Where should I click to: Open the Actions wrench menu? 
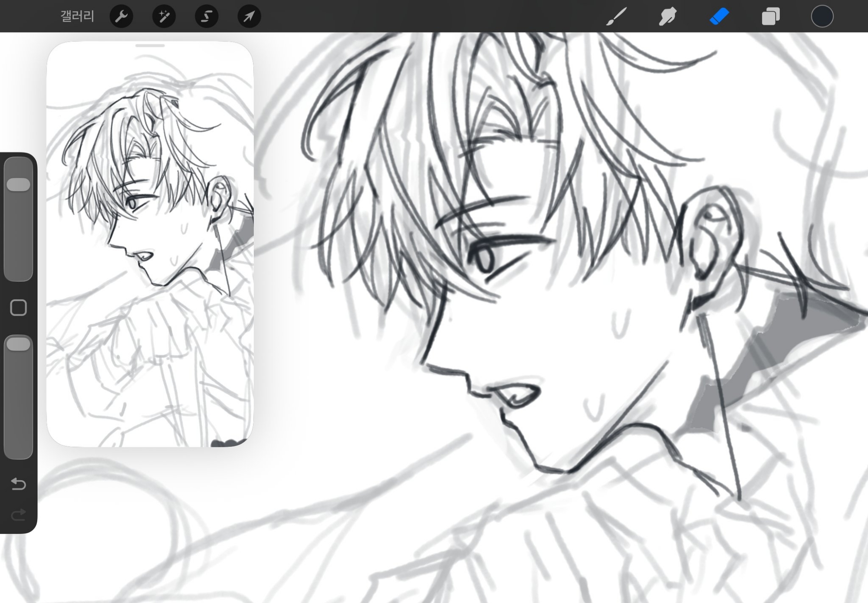(x=121, y=16)
